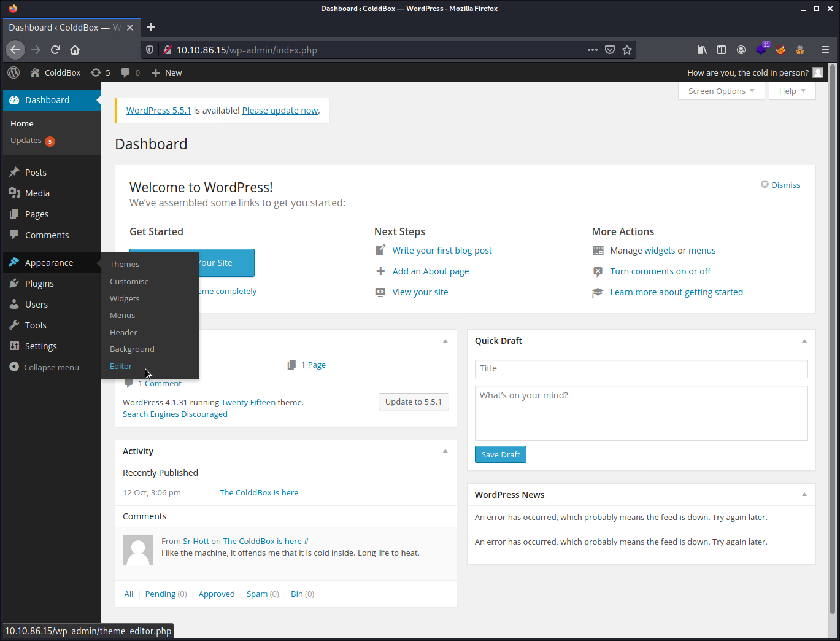Image resolution: width=840 pixels, height=641 pixels.
Task: Open Firefox library icon
Action: pyautogui.click(x=702, y=50)
